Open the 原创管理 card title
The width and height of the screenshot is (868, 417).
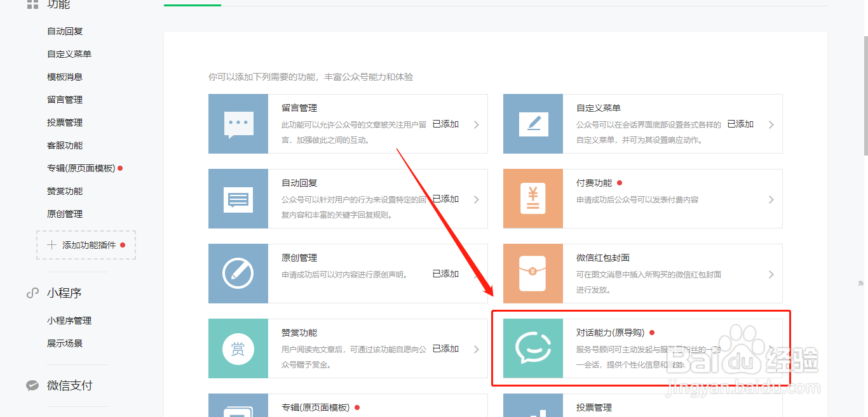299,258
